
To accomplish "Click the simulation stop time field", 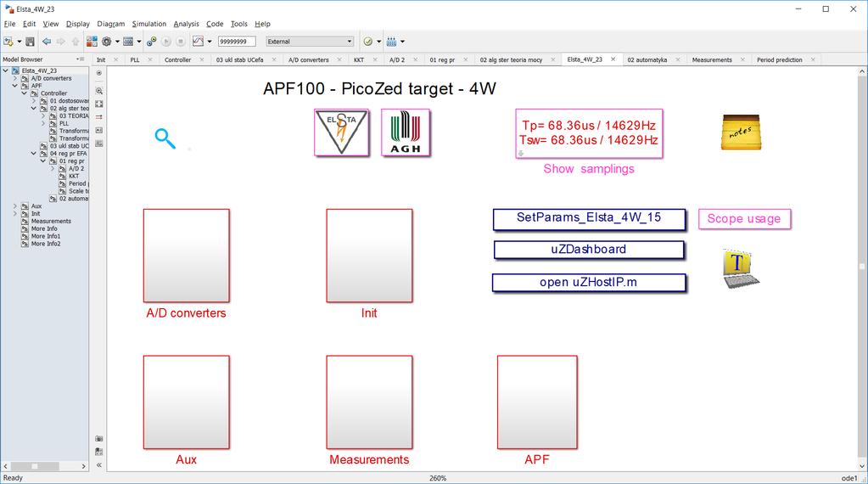I will tap(237, 42).
